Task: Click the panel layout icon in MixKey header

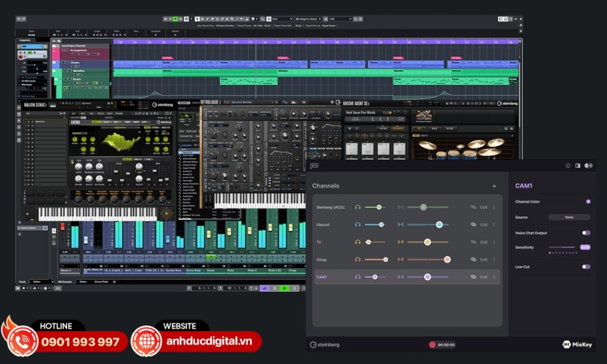Action: pos(578,166)
